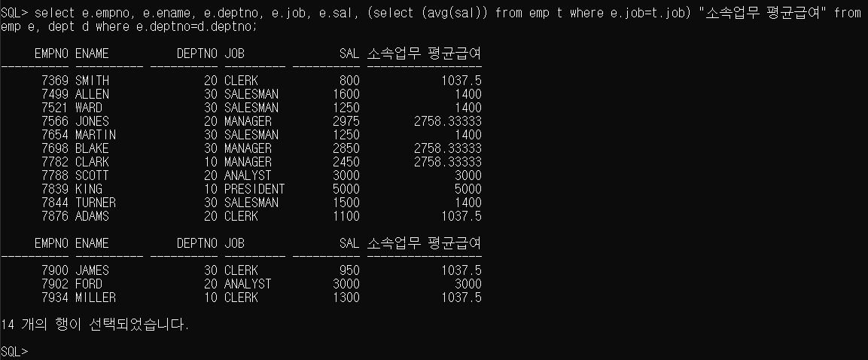Select salary value 2975
Viewport: 868px width, 360px height.
(346, 121)
